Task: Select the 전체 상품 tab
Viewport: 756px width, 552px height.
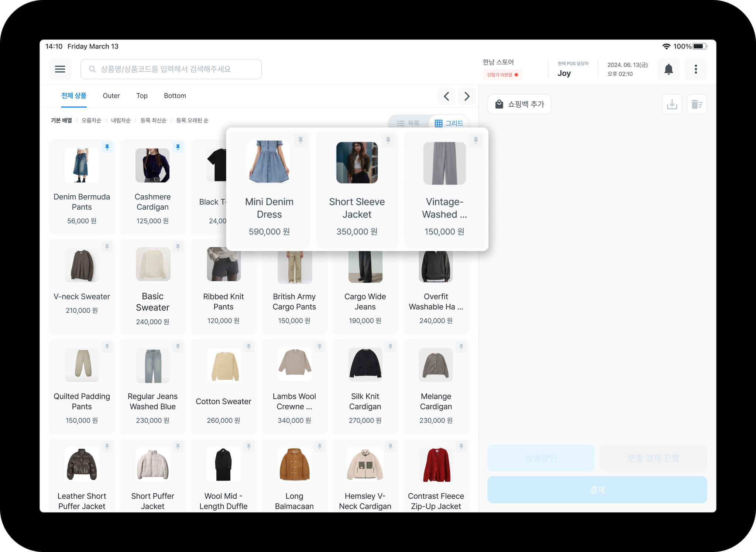Action: pyautogui.click(x=74, y=96)
